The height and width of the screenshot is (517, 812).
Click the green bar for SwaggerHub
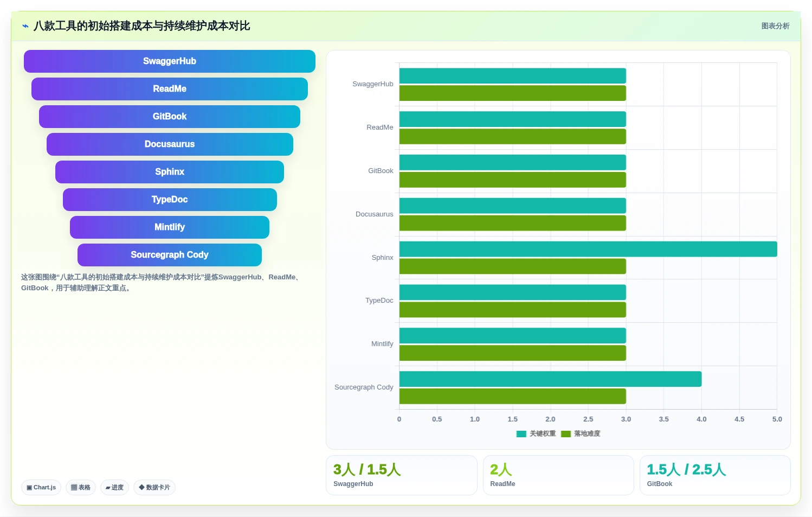point(513,93)
